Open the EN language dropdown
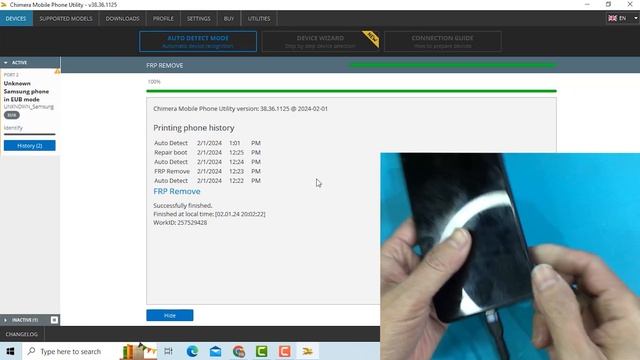 pyautogui.click(x=622, y=18)
